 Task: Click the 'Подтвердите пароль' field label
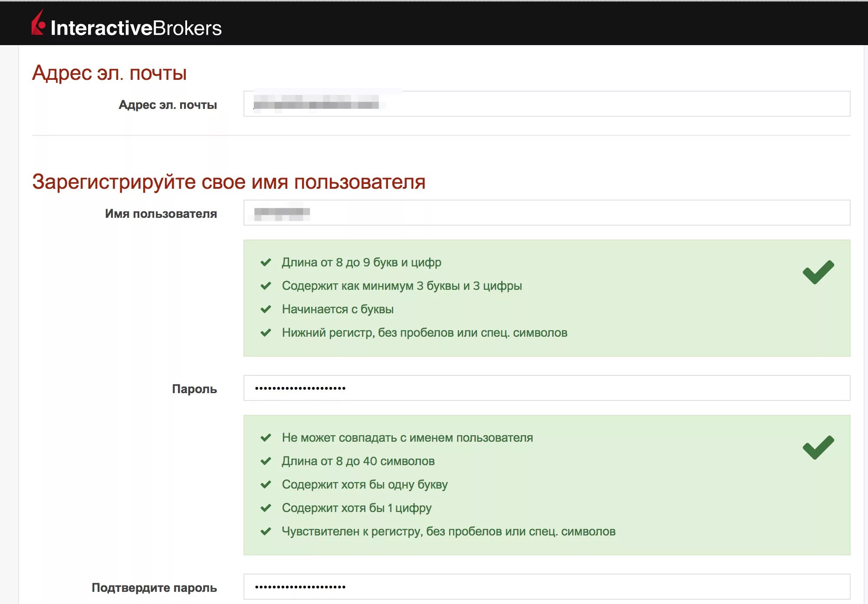tap(154, 588)
